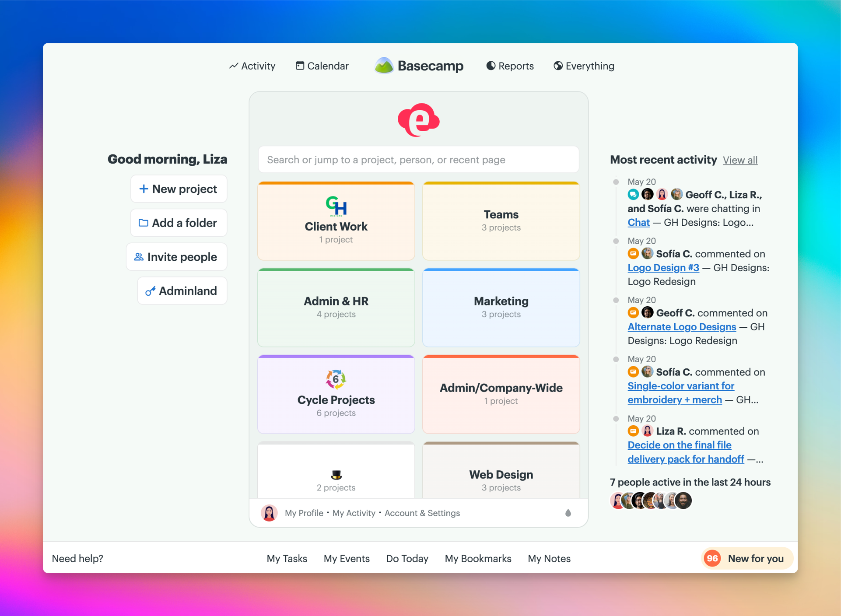Open the Marketing folder card
This screenshot has height=616, width=841.
501,308
